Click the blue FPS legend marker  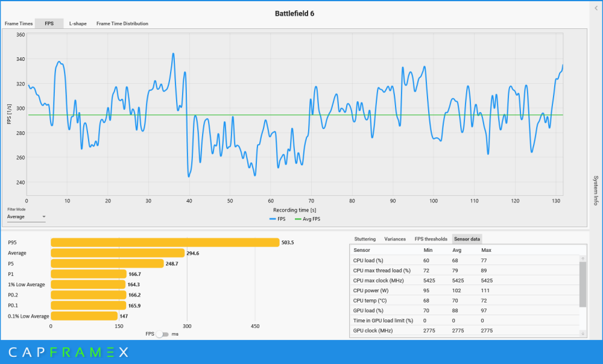(x=273, y=219)
